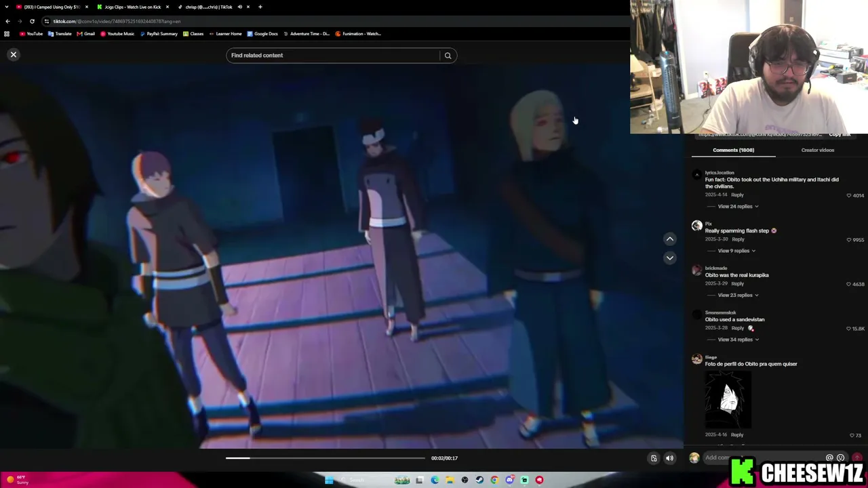The height and width of the screenshot is (488, 868).
Task: Open the Adventure Time bookmark
Action: 307,34
